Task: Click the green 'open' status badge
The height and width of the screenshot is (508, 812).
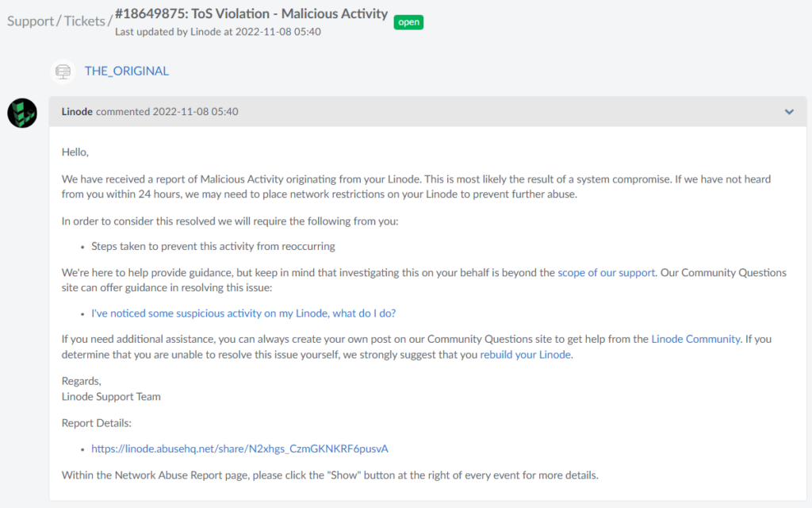Action: pos(408,22)
